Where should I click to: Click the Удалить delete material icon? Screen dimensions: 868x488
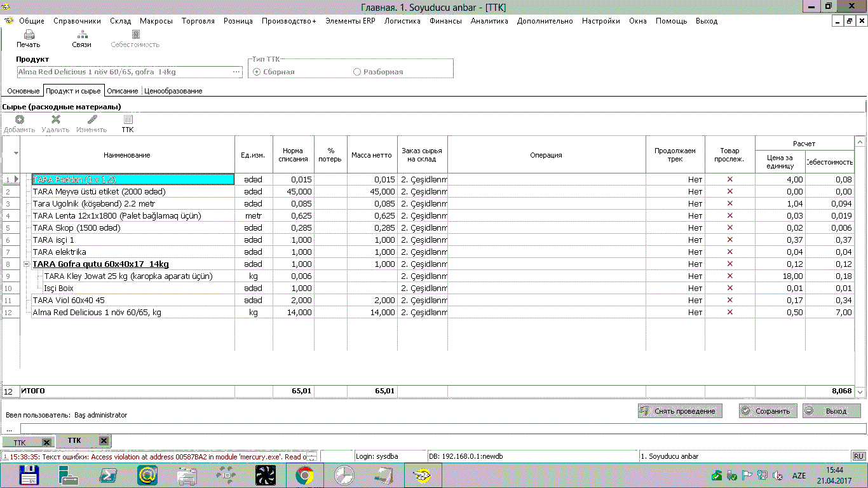(56, 119)
